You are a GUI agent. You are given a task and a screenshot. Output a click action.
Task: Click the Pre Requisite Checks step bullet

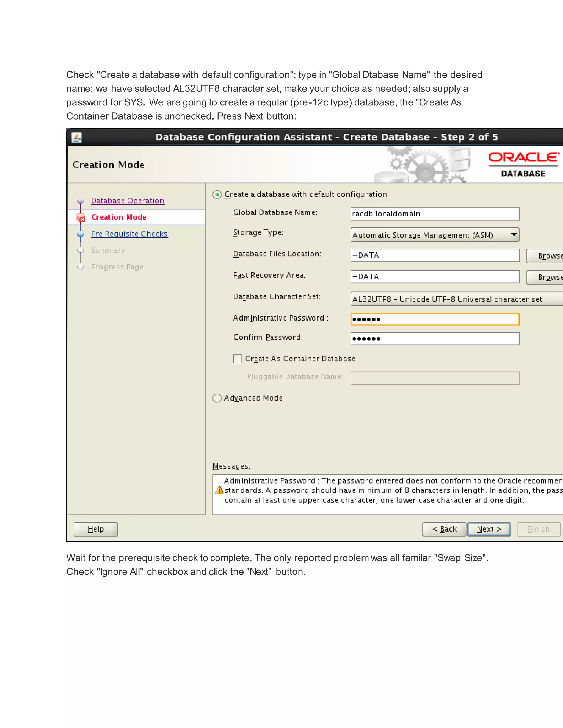pyautogui.click(x=80, y=234)
